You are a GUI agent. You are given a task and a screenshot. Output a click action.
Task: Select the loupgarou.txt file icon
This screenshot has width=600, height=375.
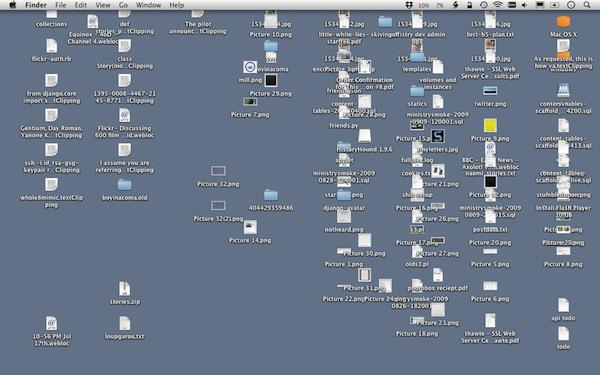(124, 323)
